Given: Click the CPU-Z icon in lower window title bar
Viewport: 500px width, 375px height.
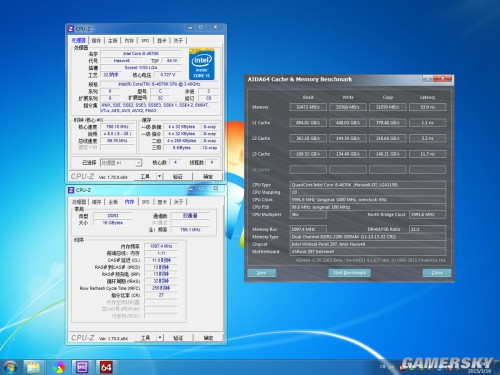Looking at the screenshot, I should pos(71,190).
